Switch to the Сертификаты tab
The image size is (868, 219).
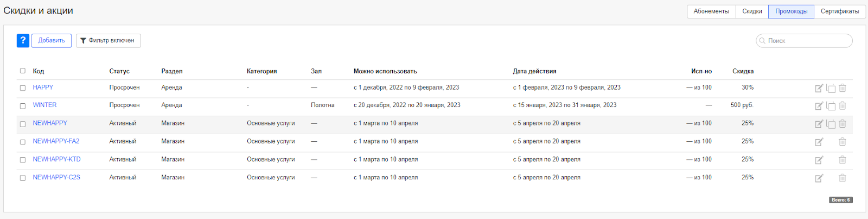coord(839,11)
